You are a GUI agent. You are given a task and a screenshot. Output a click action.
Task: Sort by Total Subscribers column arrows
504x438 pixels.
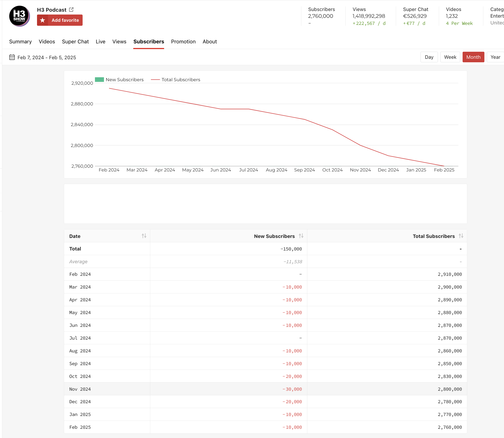point(461,236)
